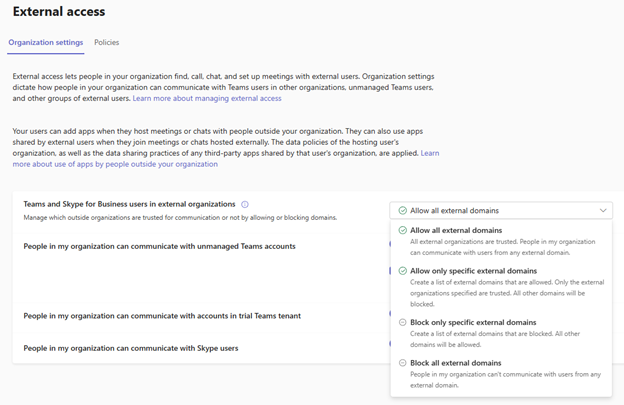
Task: Click checkmark icon beside Allow only specific external domains
Action: point(402,271)
